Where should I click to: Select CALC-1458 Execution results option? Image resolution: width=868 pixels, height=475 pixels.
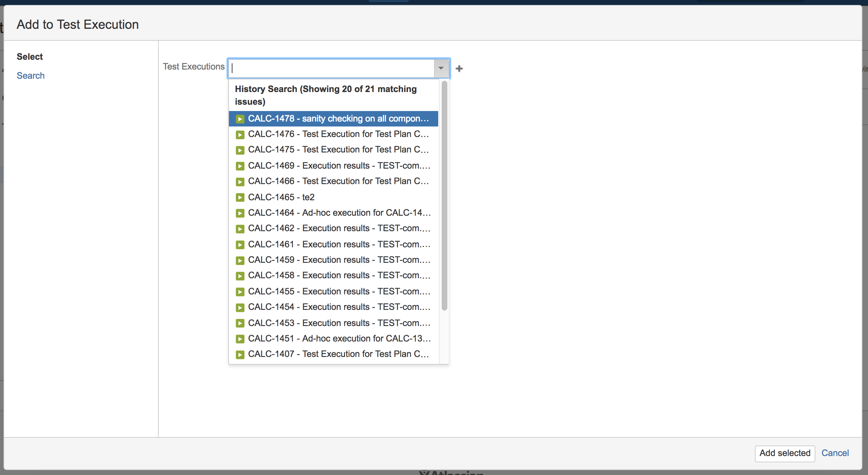(x=334, y=275)
